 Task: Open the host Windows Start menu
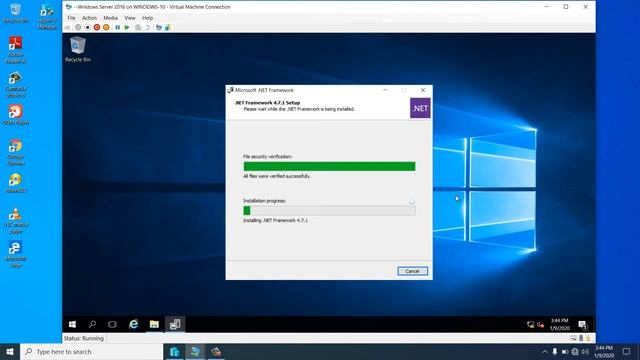(10, 351)
